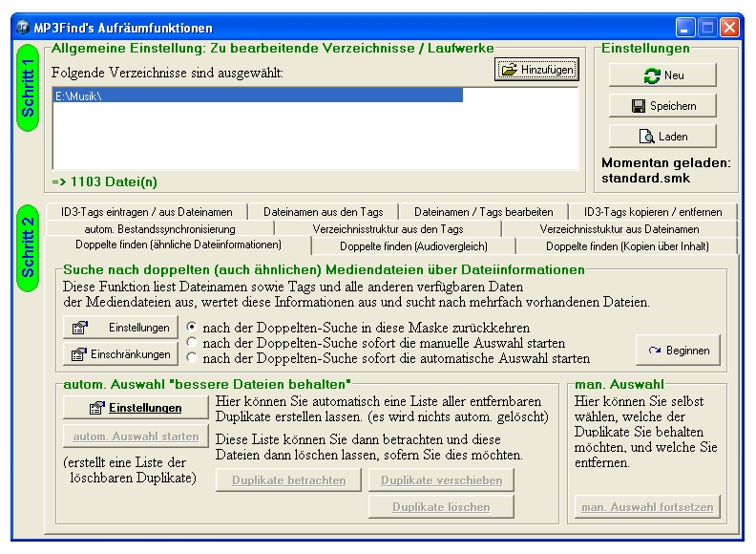
Task: Click Beginnen to start search
Action: tap(678, 351)
